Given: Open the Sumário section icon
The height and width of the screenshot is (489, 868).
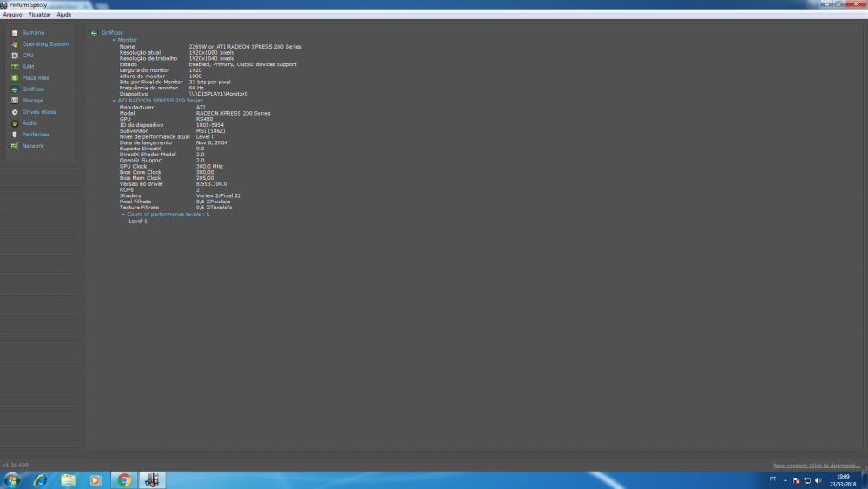Looking at the screenshot, I should [15, 33].
